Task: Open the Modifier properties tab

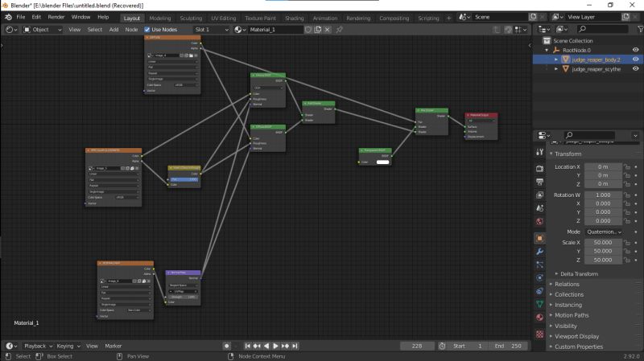Action: pyautogui.click(x=539, y=252)
